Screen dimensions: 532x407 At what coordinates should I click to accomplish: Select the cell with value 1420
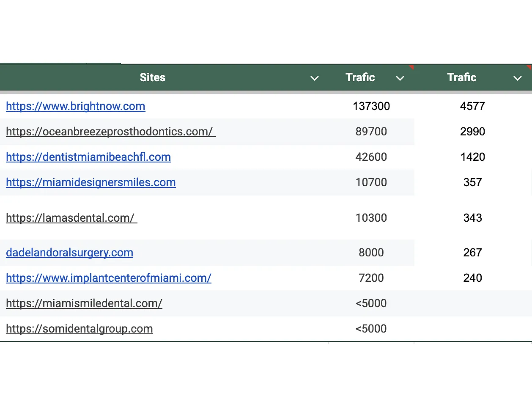click(x=472, y=157)
